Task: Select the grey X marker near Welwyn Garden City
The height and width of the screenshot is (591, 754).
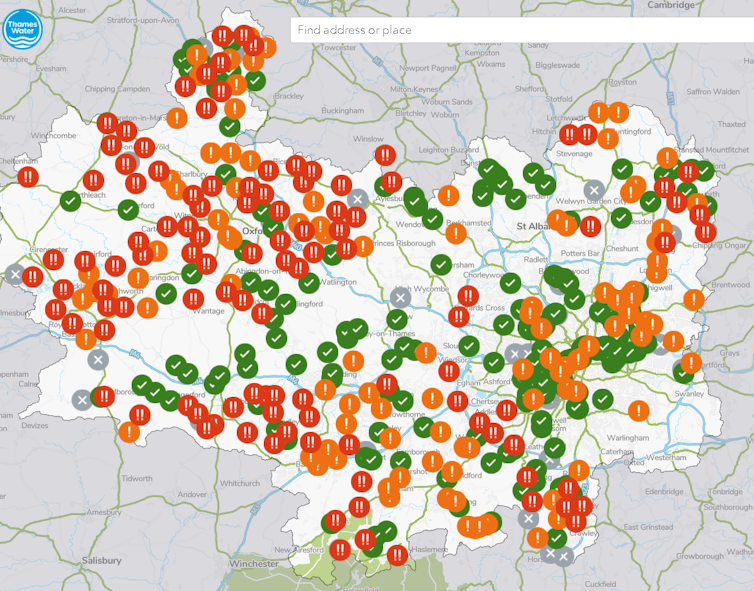Action: coord(594,190)
